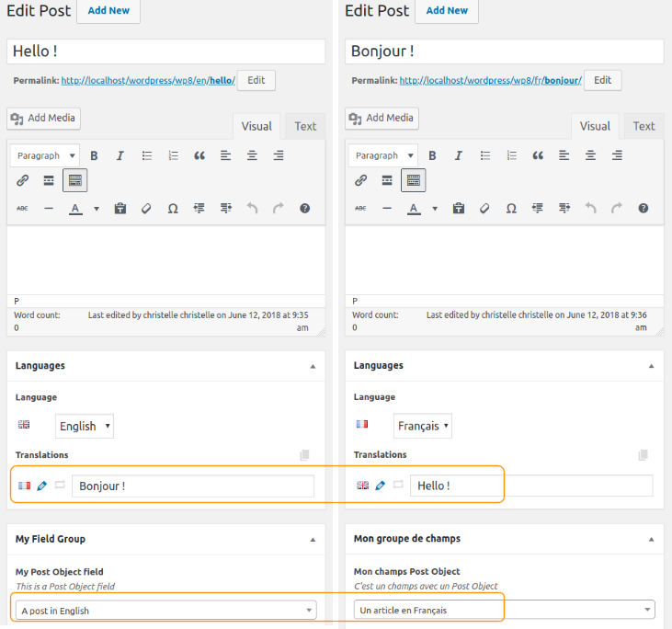
Task: Click bulleted list icon in Hello editor
Action: pos(146,155)
